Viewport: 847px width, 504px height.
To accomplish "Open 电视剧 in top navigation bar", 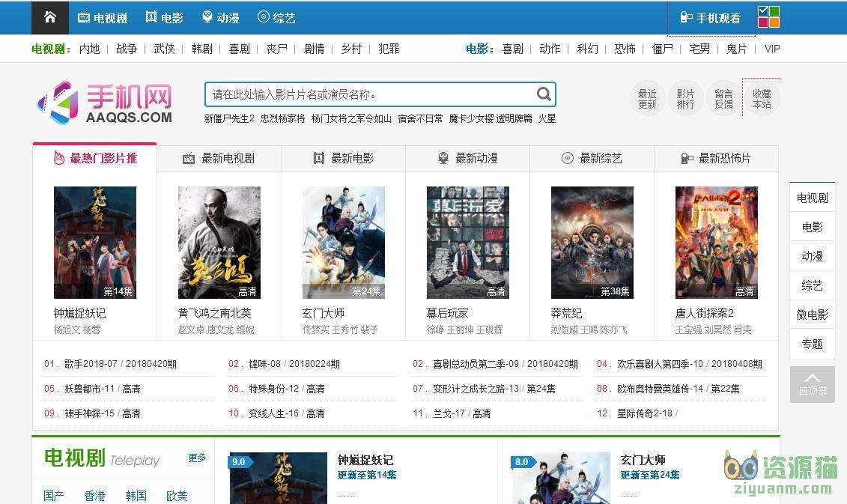I will (103, 18).
